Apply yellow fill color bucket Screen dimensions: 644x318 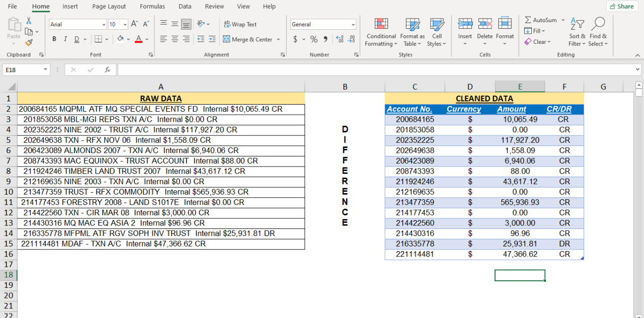click(x=120, y=39)
